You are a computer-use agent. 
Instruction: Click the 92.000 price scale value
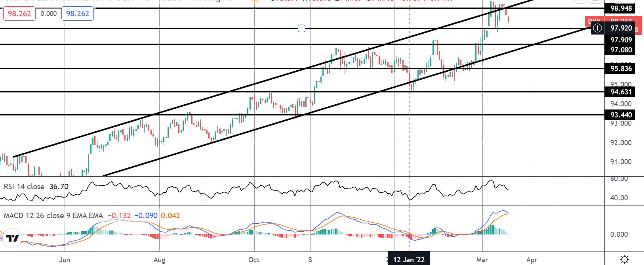pos(621,143)
